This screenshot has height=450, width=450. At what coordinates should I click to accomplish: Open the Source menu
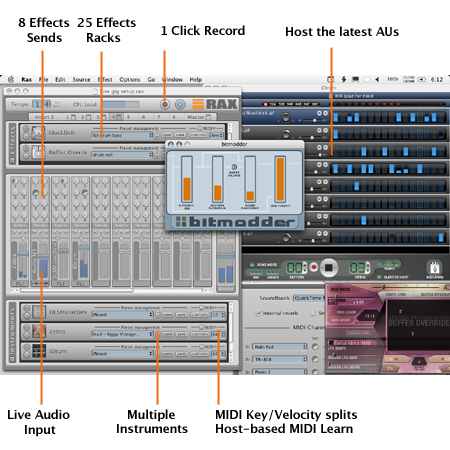[81, 79]
